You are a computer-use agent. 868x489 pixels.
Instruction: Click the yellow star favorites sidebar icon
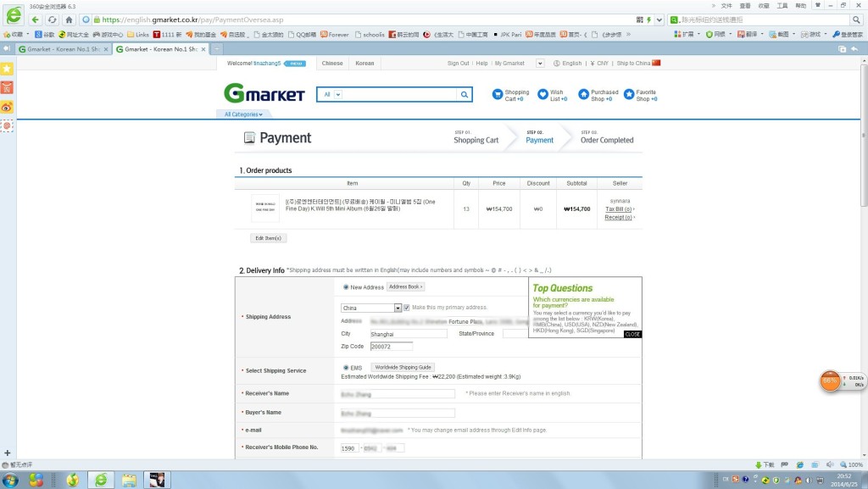click(7, 69)
